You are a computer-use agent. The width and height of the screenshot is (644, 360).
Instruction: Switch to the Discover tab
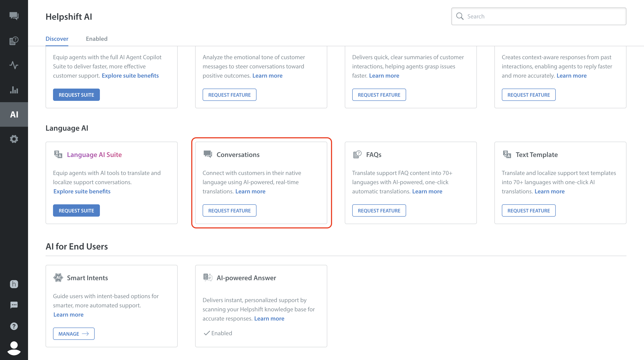pos(57,39)
